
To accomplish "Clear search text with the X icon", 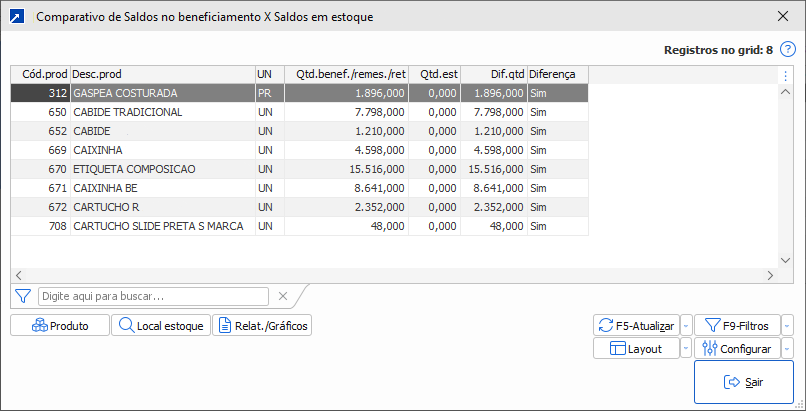I will 283,296.
